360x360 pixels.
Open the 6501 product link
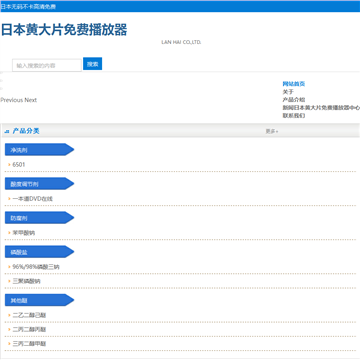[x=19, y=165]
